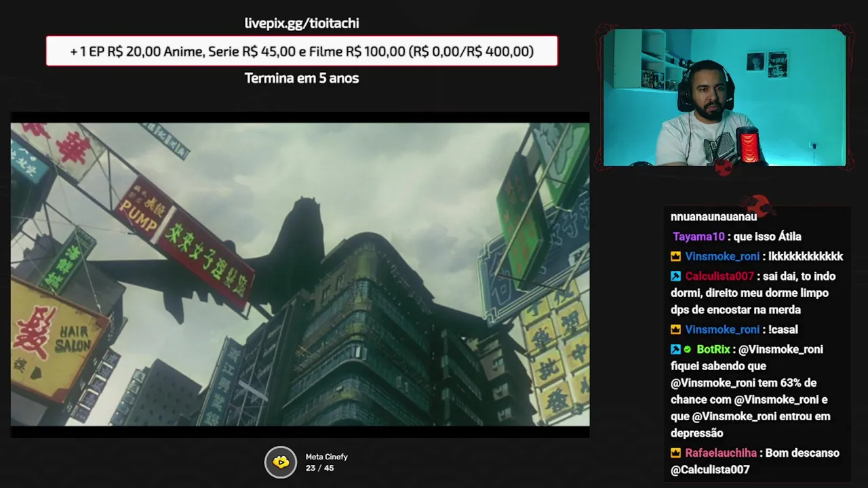
Task: Click the 'lkkkkkkkkkkkk' message text
Action: pyautogui.click(x=806, y=256)
